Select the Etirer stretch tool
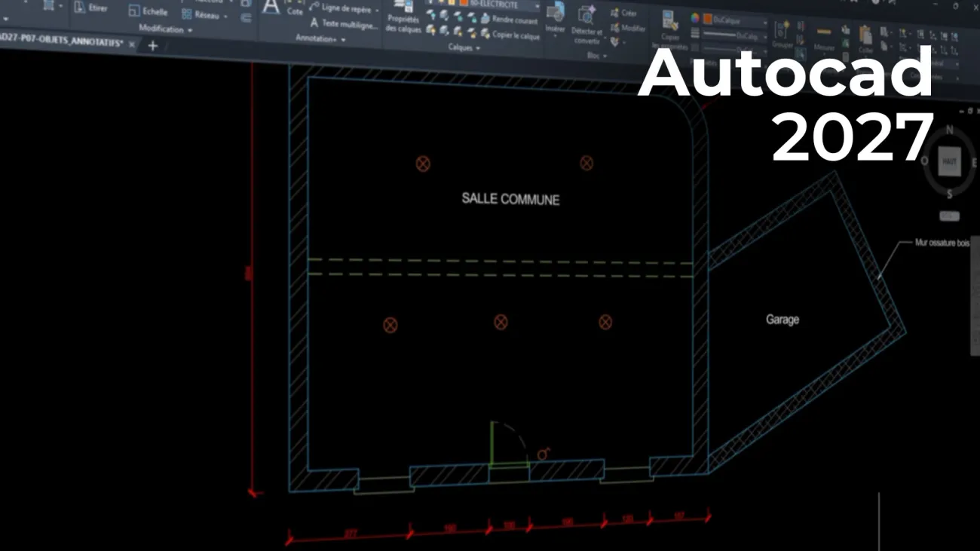Screen dimensions: 980x551 point(91,8)
